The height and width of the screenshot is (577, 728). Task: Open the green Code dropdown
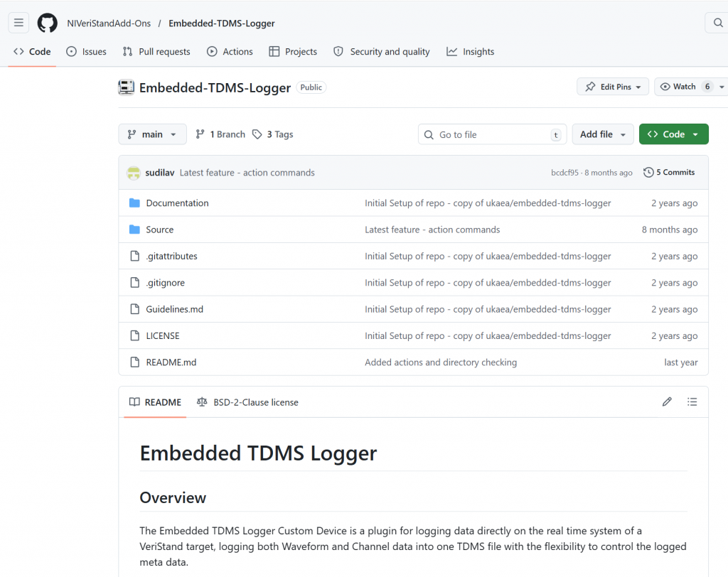tap(673, 134)
